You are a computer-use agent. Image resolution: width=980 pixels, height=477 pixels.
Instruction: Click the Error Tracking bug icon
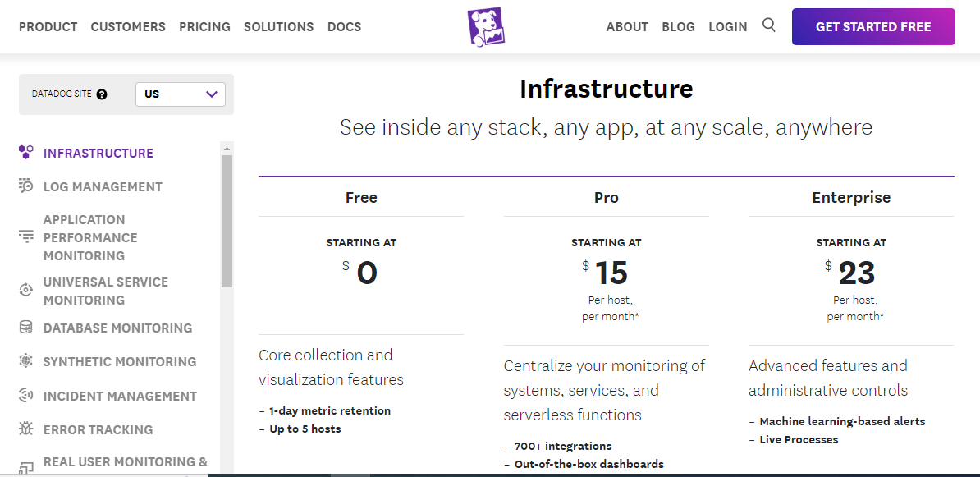[25, 429]
